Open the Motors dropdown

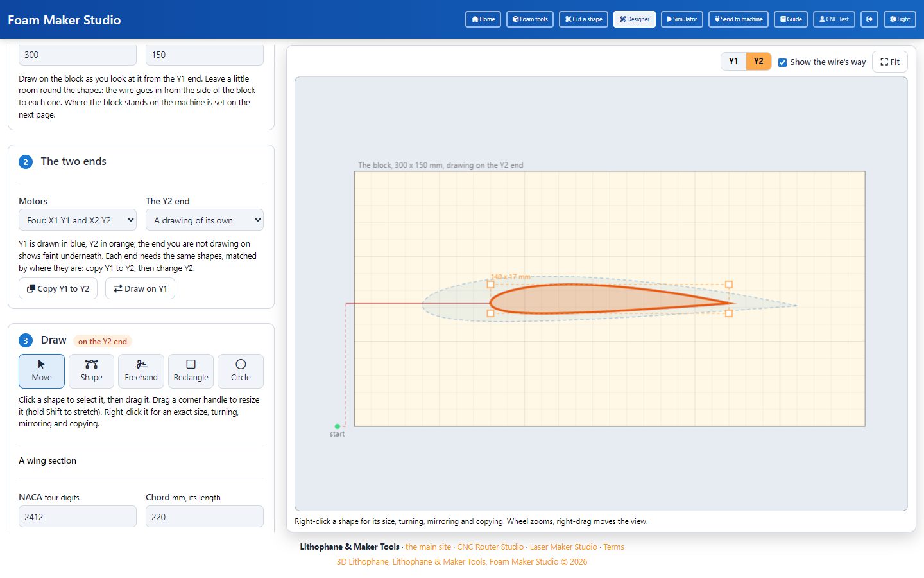click(x=78, y=220)
